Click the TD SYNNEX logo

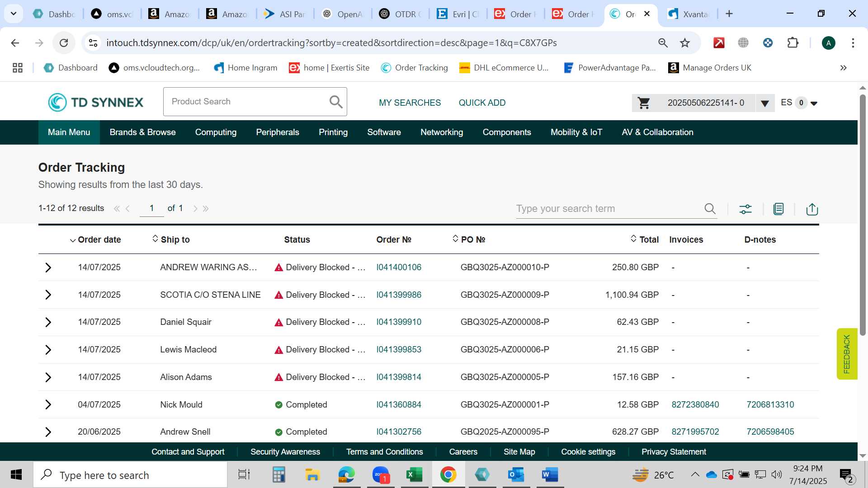click(96, 102)
